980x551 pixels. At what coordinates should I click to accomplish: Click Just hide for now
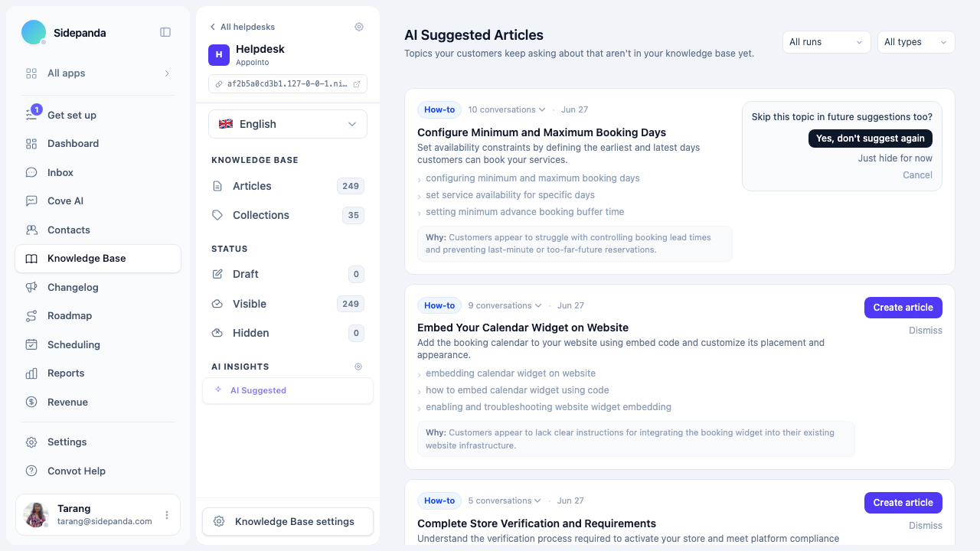click(x=895, y=158)
